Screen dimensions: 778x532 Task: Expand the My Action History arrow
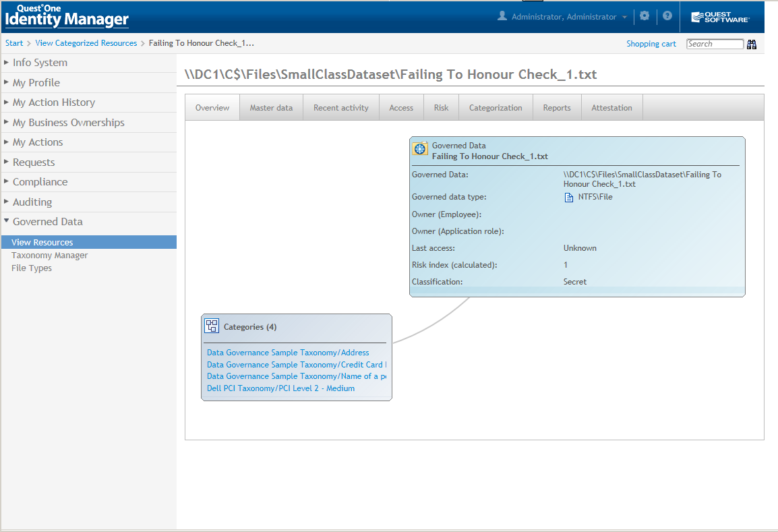tap(6, 102)
